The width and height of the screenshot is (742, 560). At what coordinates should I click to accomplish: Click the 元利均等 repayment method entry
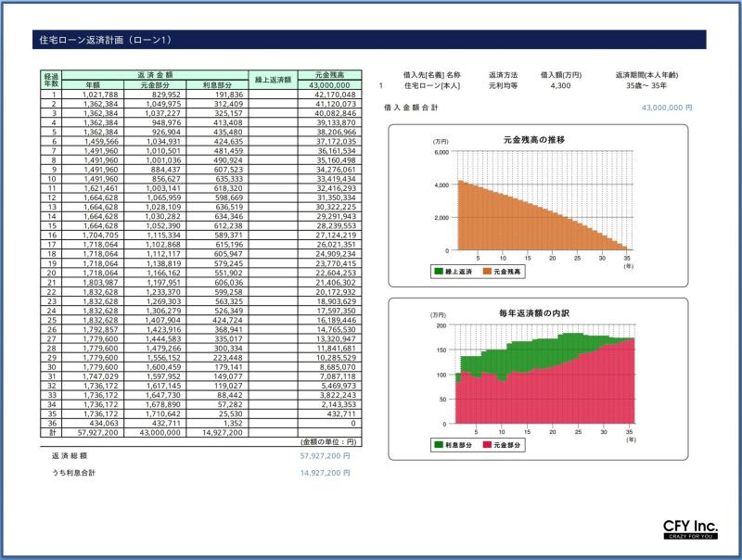tap(503, 86)
